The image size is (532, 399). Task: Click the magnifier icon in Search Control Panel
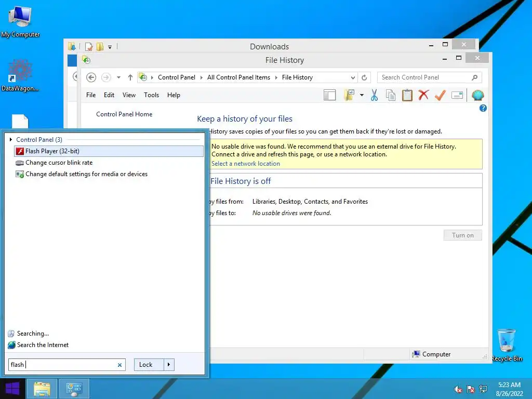(475, 77)
